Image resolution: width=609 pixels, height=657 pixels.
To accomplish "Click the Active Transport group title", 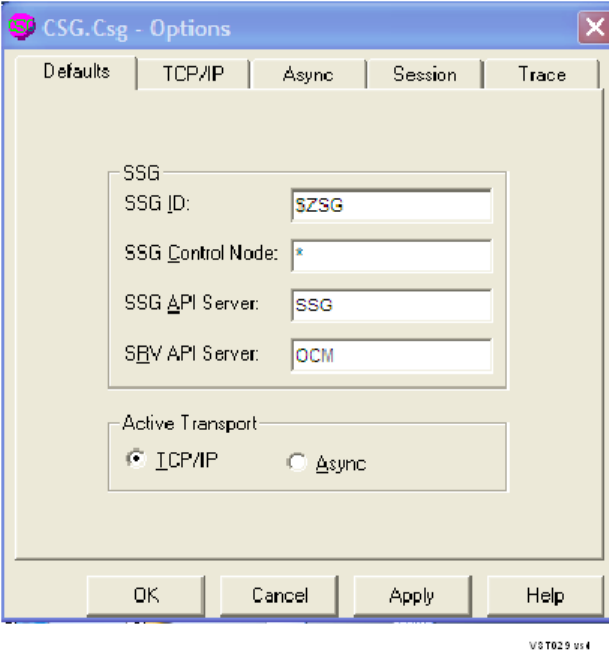I will [x=189, y=423].
